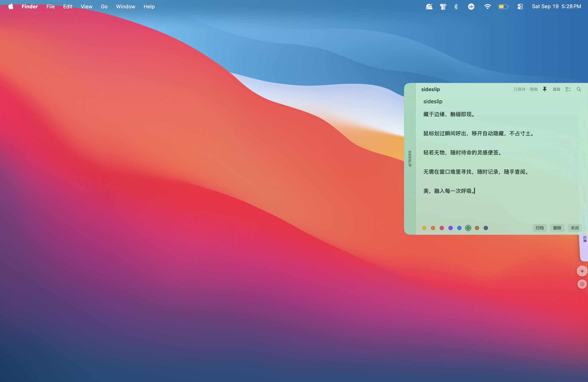Pin the sideslip note open
The image size is (588, 382).
pos(545,89)
